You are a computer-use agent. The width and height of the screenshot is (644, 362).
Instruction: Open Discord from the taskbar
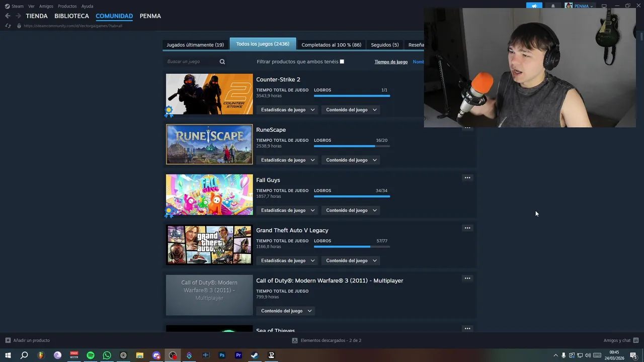pos(156,355)
